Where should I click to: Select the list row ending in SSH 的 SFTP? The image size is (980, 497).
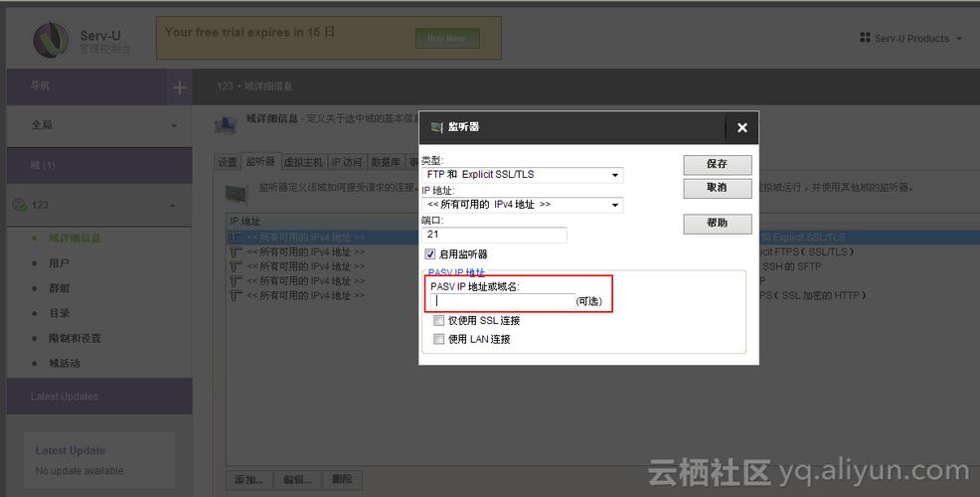click(602, 266)
